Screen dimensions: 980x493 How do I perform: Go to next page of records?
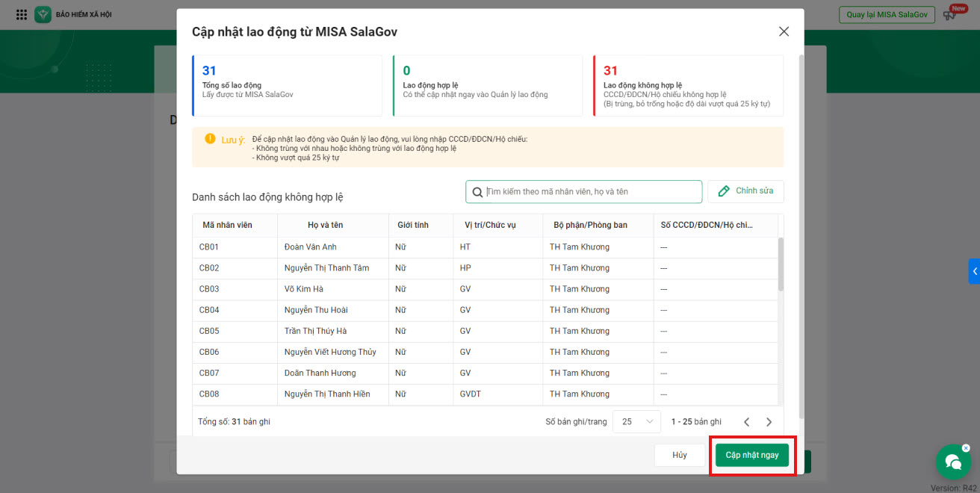tap(769, 422)
